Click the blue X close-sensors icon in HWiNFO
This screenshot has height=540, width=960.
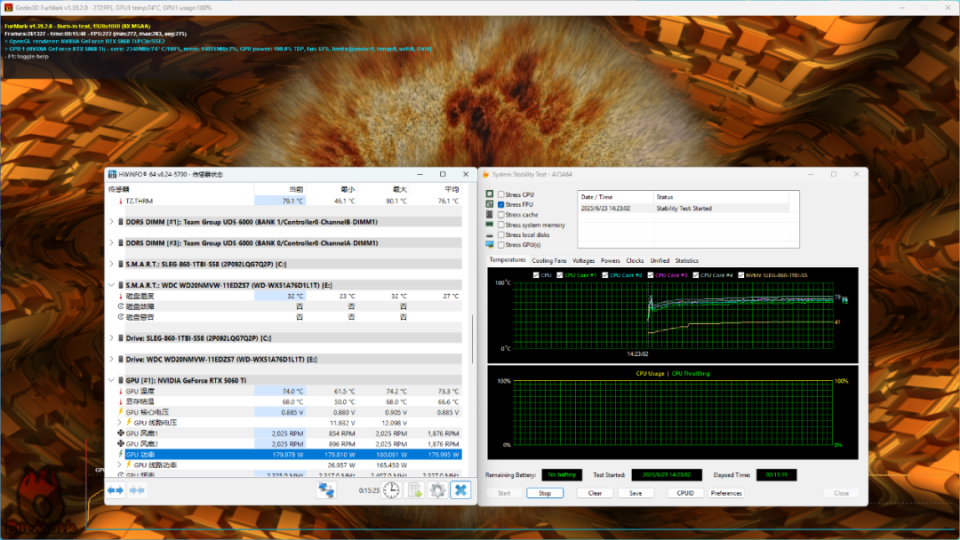point(460,490)
